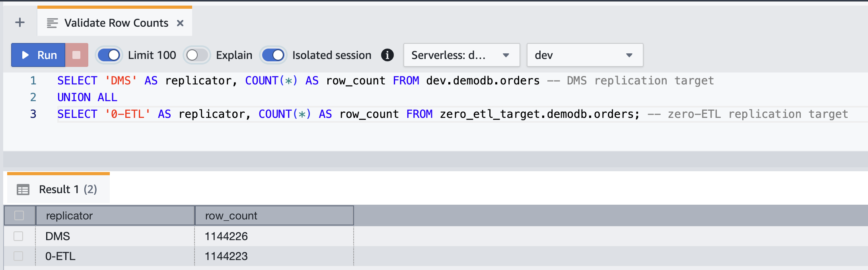Check the select-all rows checkbox
Viewport: 868px width, 270px height.
[19, 215]
